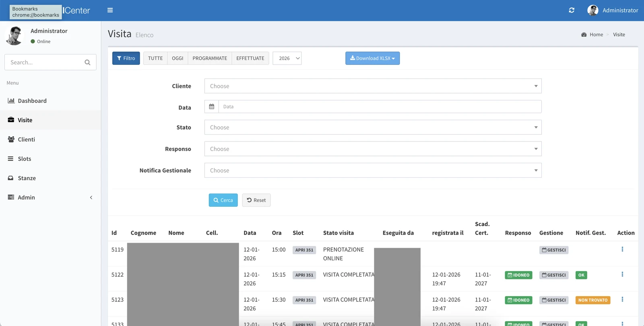This screenshot has height=326, width=644.
Task: Click the search magnifier icon in sidebar
Action: 87,62
